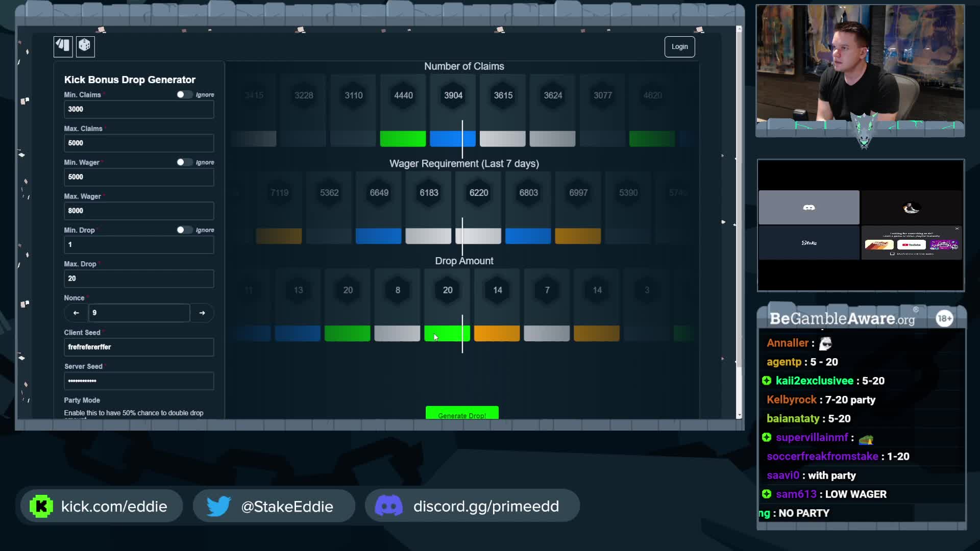Toggle Ignore switch for Min. Wager

coord(184,162)
